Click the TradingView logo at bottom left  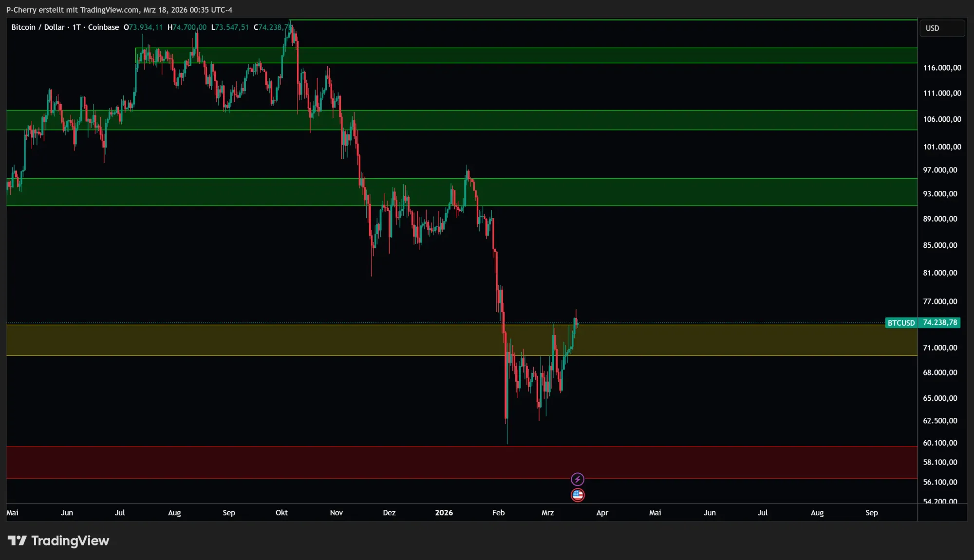click(58, 541)
